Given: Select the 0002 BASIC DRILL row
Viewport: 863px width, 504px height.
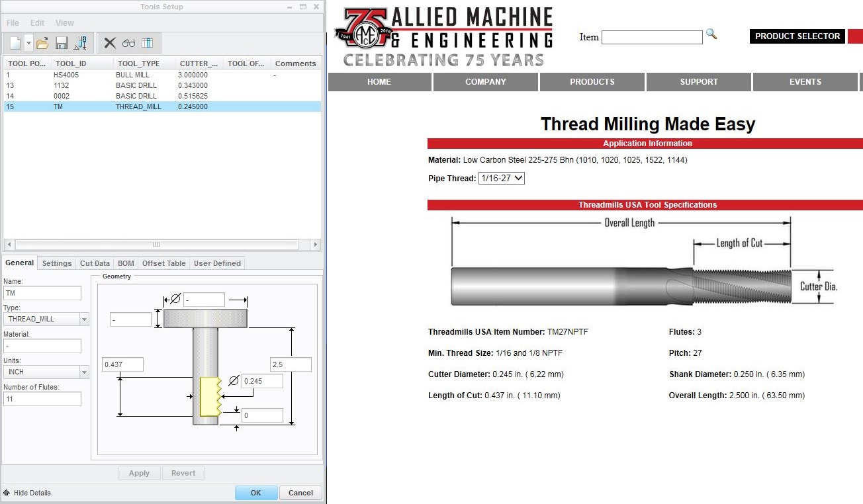Looking at the screenshot, I should coord(162,96).
